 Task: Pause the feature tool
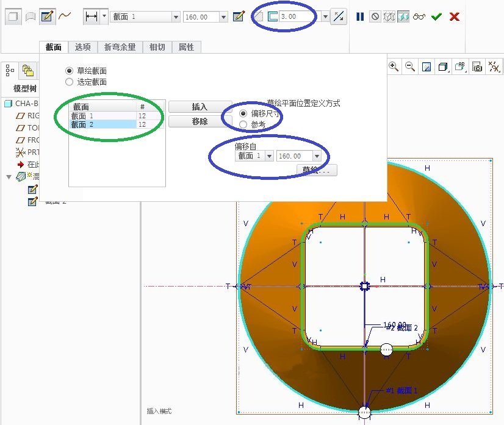pos(360,16)
